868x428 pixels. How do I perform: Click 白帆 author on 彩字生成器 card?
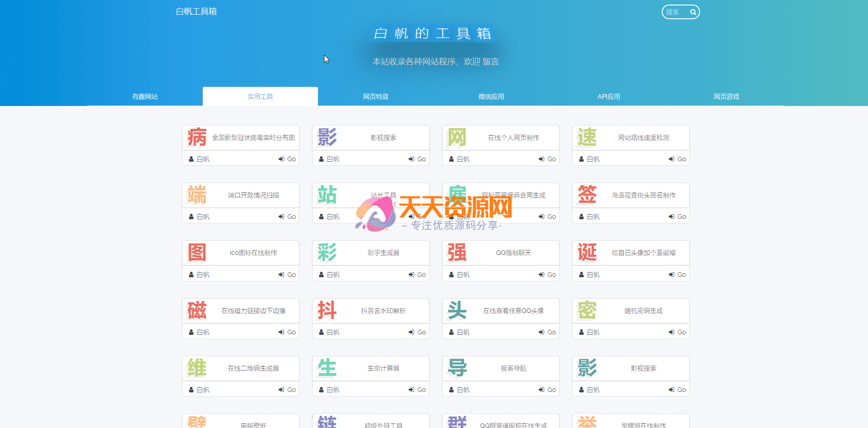tap(329, 275)
